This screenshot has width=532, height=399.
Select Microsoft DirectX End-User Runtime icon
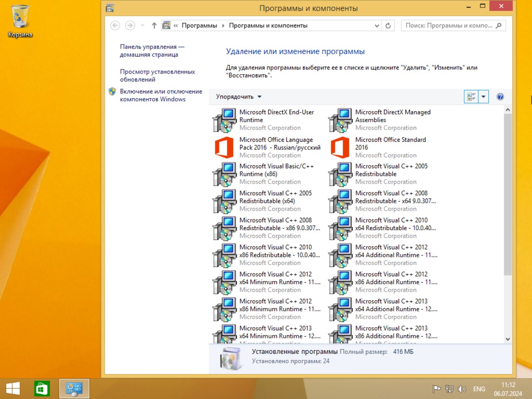(224, 120)
